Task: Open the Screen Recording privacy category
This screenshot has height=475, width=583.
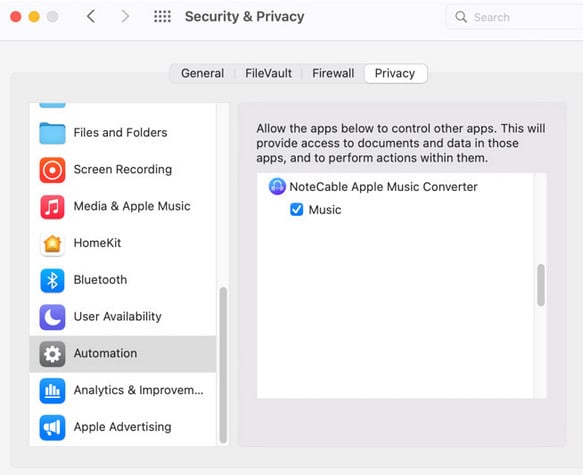Action: point(123,170)
